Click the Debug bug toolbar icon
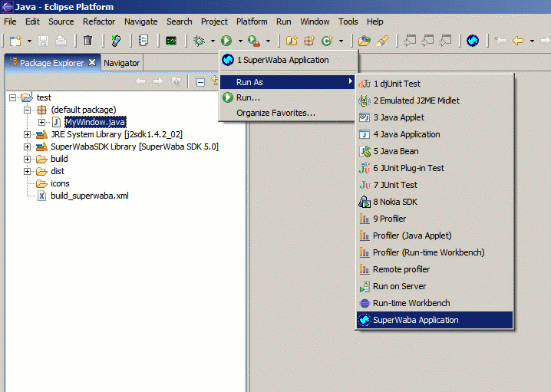 pyautogui.click(x=200, y=41)
